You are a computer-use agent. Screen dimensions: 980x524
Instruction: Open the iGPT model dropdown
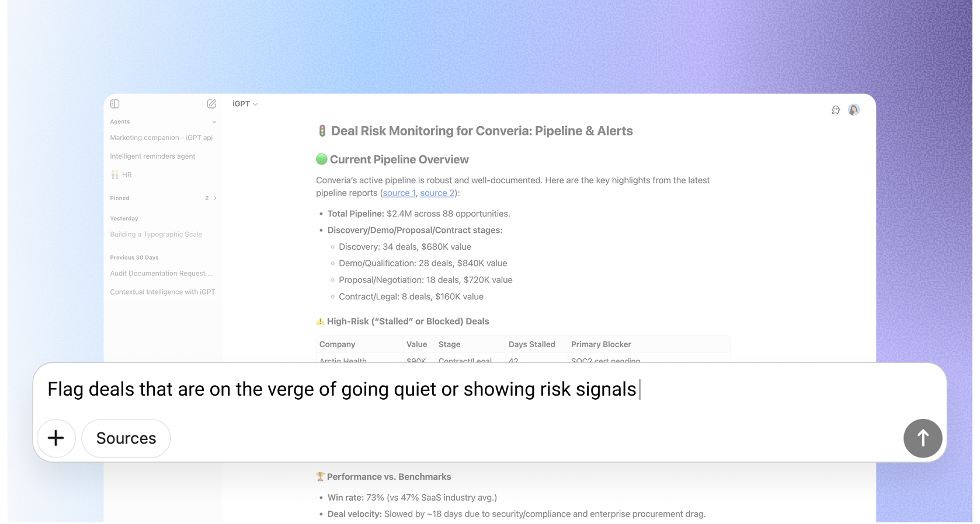click(x=245, y=104)
